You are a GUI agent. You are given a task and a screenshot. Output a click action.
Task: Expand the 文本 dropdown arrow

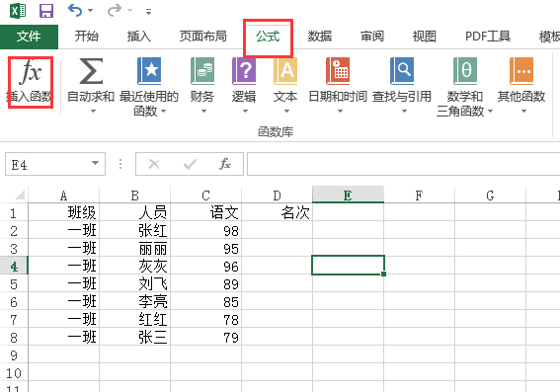pos(286,111)
